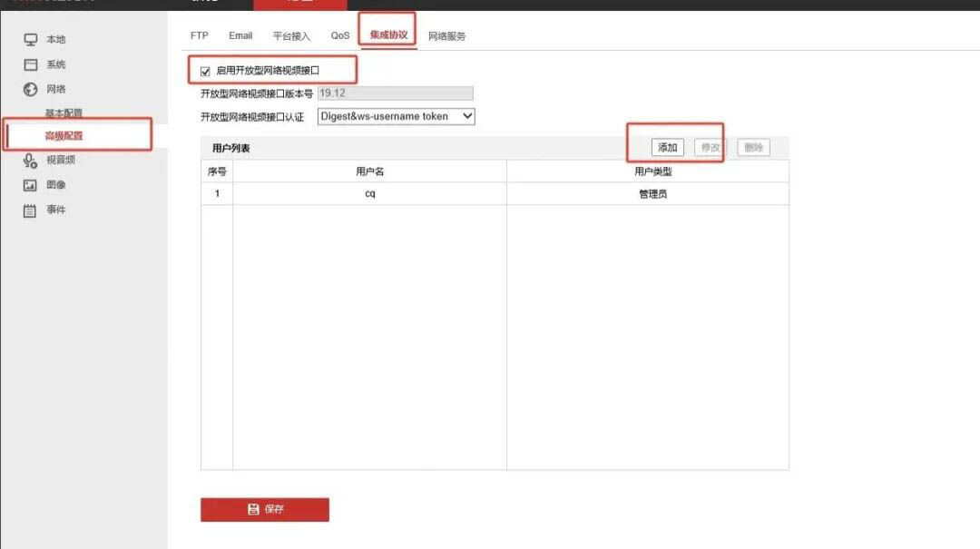The width and height of the screenshot is (980, 549).
Task: Click the version number field showing 19.12
Action: click(395, 93)
